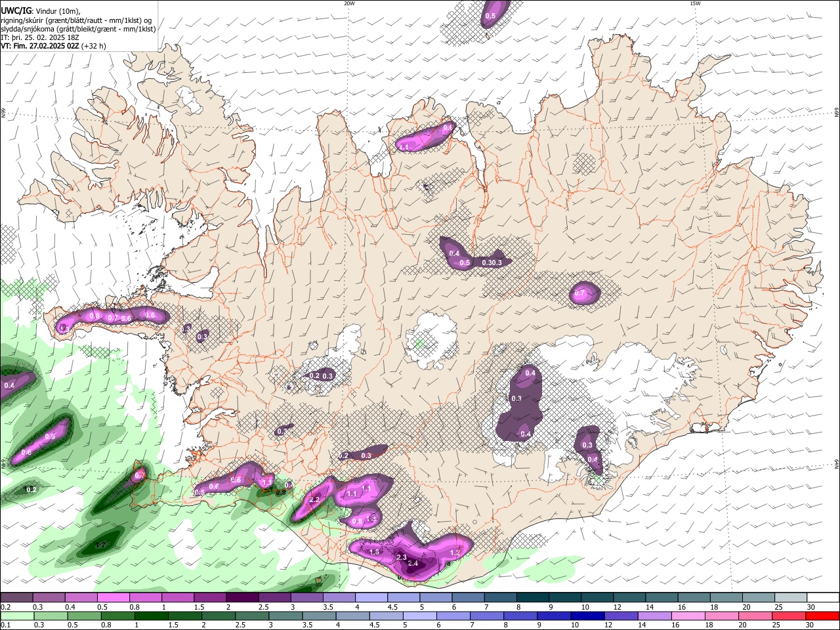840x630 pixels.
Task: Click the 0.9 precipitation value on the map
Action: pyautogui.click(x=280, y=492)
